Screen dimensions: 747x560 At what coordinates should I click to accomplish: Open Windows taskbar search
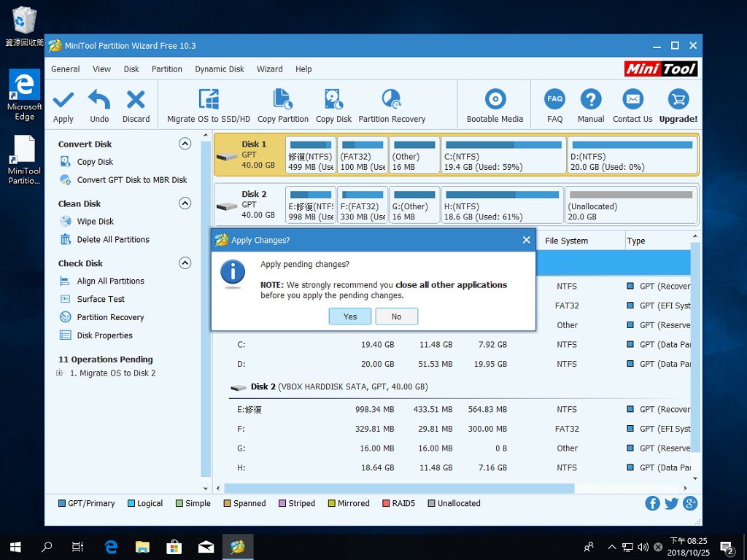47,547
